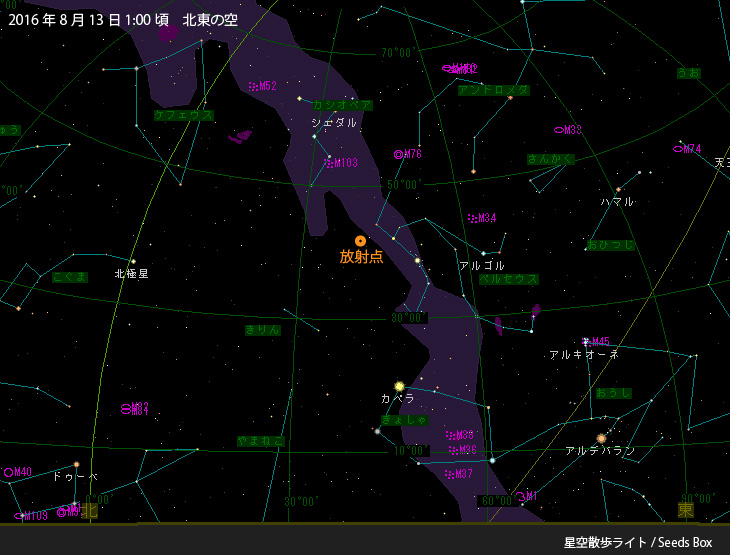Click the うお constellation label
Viewport: 730px width, 555px height.
click(689, 73)
